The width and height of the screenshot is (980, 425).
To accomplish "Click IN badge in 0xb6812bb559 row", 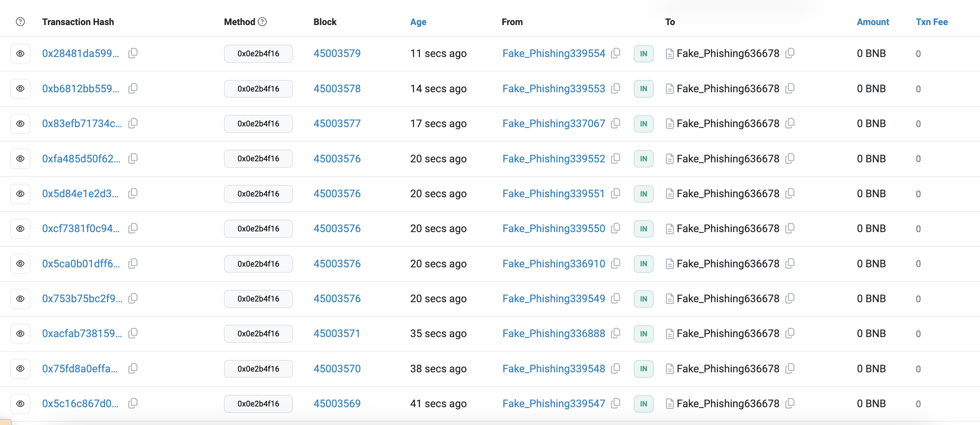I will point(643,89).
